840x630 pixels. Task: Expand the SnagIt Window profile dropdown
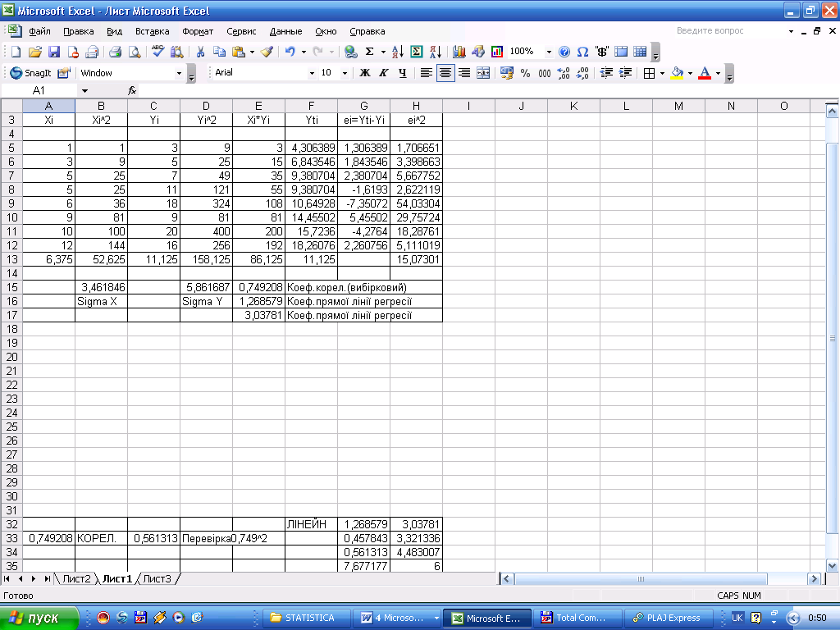coord(180,73)
